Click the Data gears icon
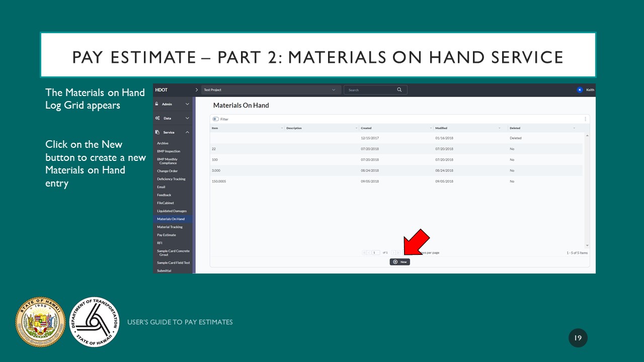 (x=157, y=118)
